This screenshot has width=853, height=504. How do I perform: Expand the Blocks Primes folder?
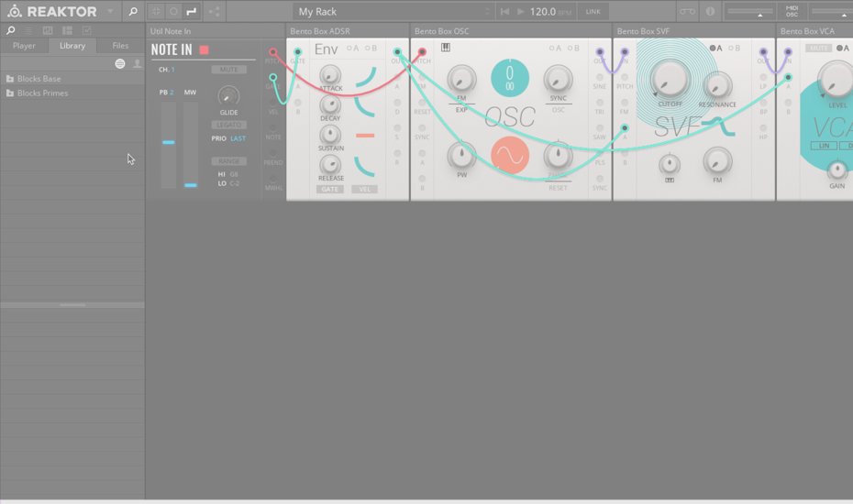click(42, 93)
